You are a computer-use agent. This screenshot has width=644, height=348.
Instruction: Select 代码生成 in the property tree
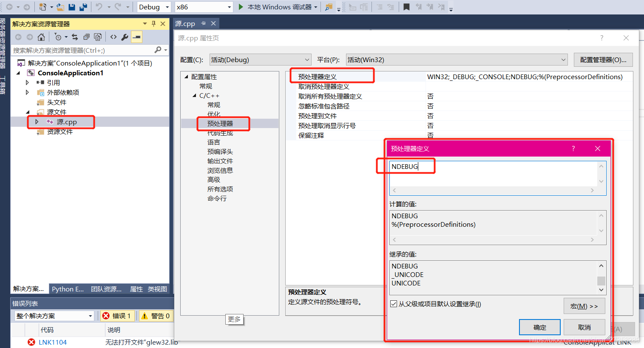point(220,133)
